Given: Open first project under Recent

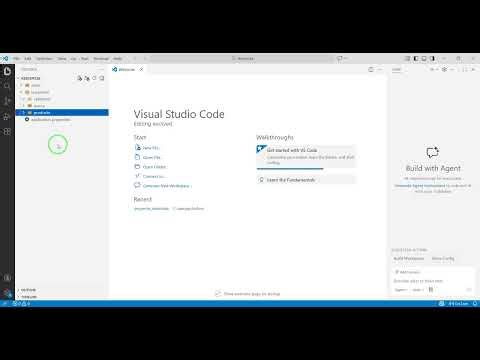Looking at the screenshot, I should 151,209.
